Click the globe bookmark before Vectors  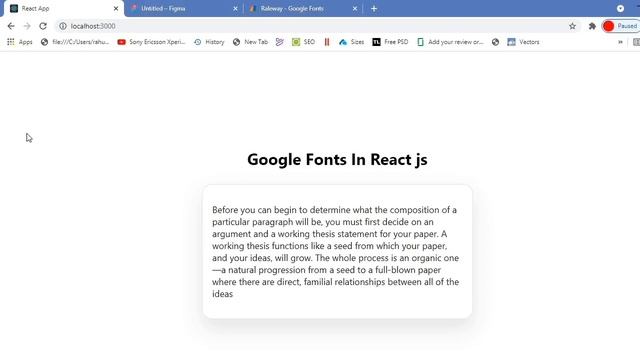[x=496, y=42]
